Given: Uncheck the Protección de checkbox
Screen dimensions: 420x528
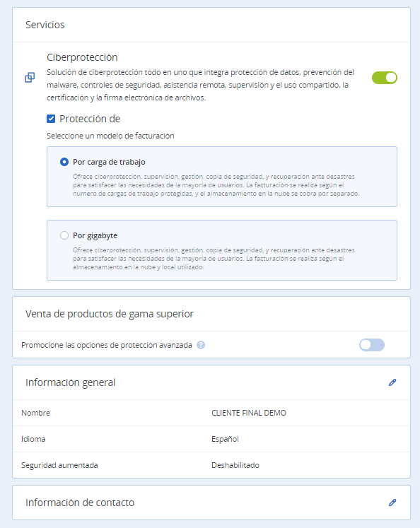Looking at the screenshot, I should (51, 119).
